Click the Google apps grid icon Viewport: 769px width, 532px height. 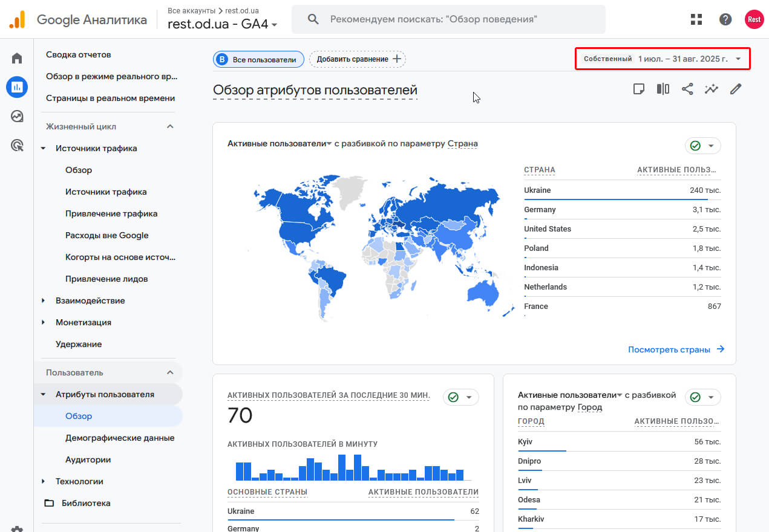(696, 19)
